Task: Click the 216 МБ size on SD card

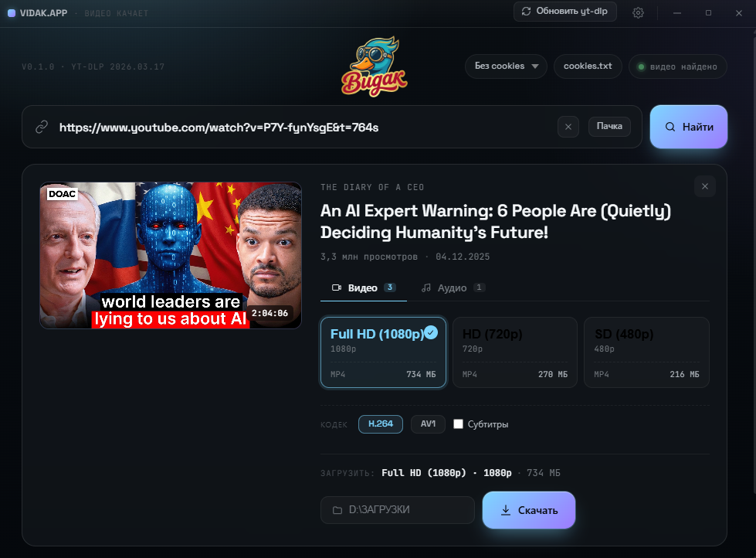Action: 684,374
